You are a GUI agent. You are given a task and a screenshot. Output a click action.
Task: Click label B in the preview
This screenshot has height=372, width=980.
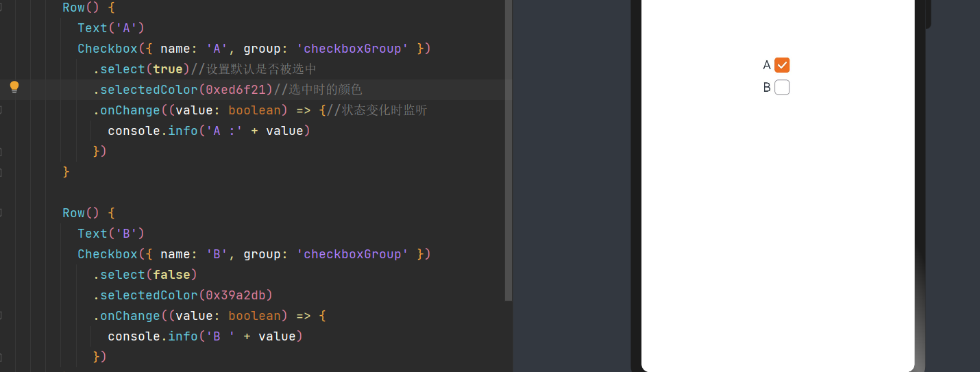(767, 87)
